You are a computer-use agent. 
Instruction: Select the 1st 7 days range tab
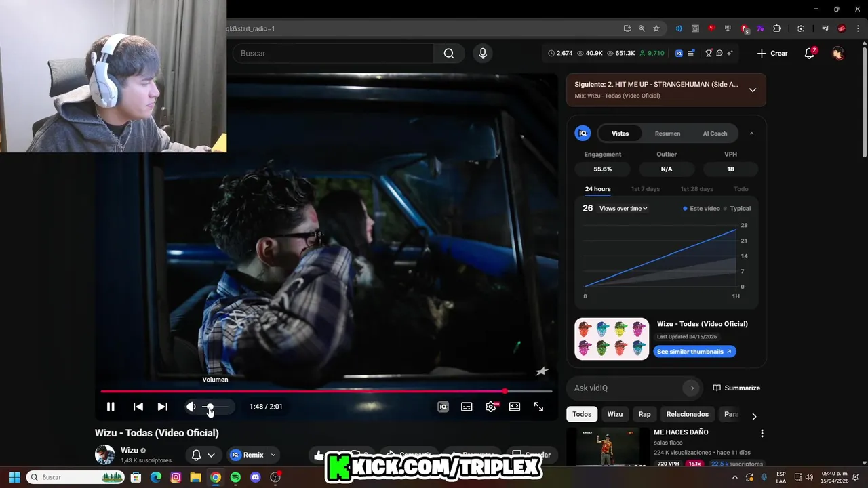[x=645, y=189]
